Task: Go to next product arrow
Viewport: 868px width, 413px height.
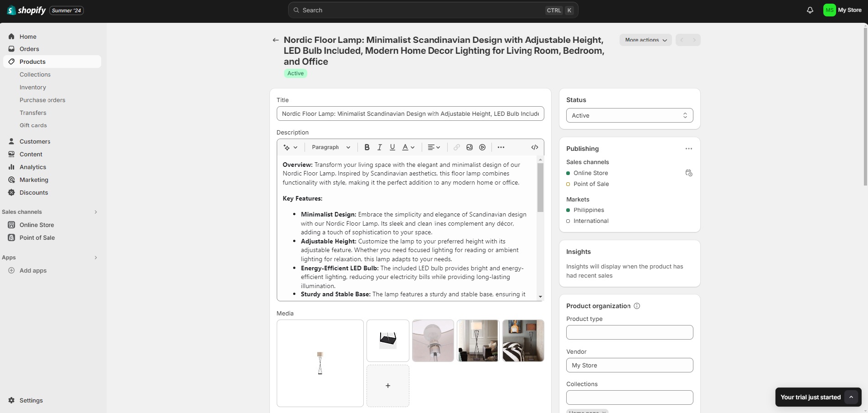Action: [694, 40]
